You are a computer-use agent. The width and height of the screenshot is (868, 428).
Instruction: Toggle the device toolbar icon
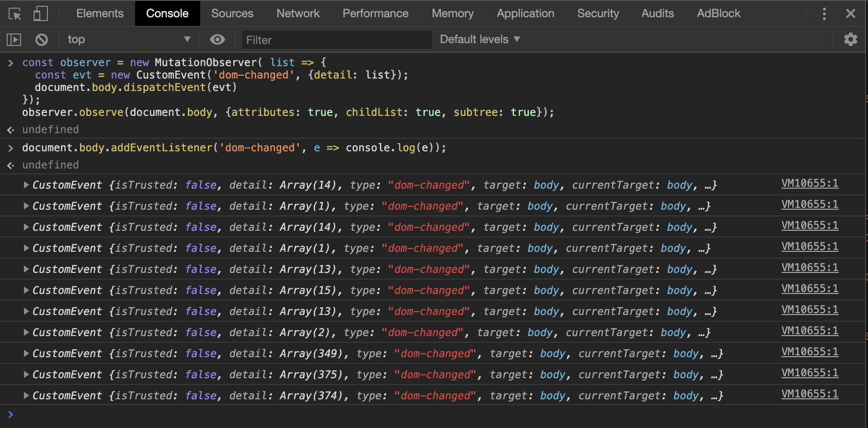[40, 13]
